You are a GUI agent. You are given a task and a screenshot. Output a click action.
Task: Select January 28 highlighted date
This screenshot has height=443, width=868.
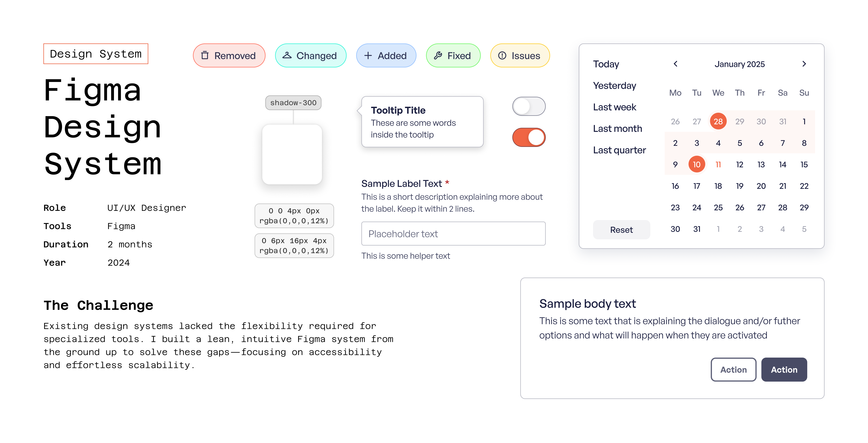(x=718, y=121)
